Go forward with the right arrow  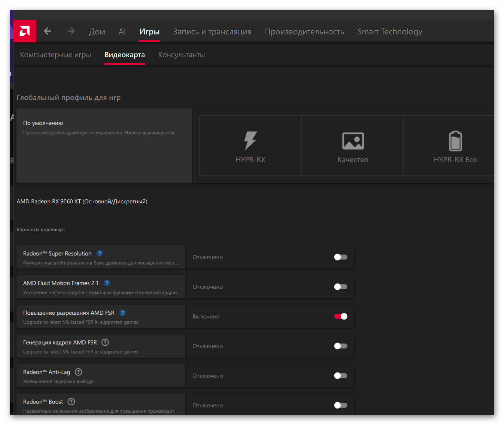(71, 31)
